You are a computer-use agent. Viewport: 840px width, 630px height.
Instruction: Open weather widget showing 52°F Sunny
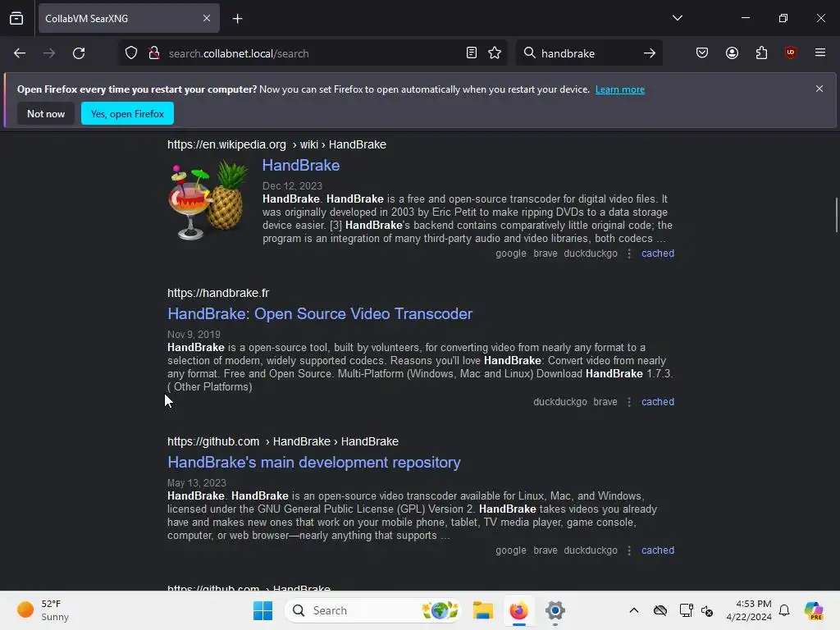click(x=43, y=610)
